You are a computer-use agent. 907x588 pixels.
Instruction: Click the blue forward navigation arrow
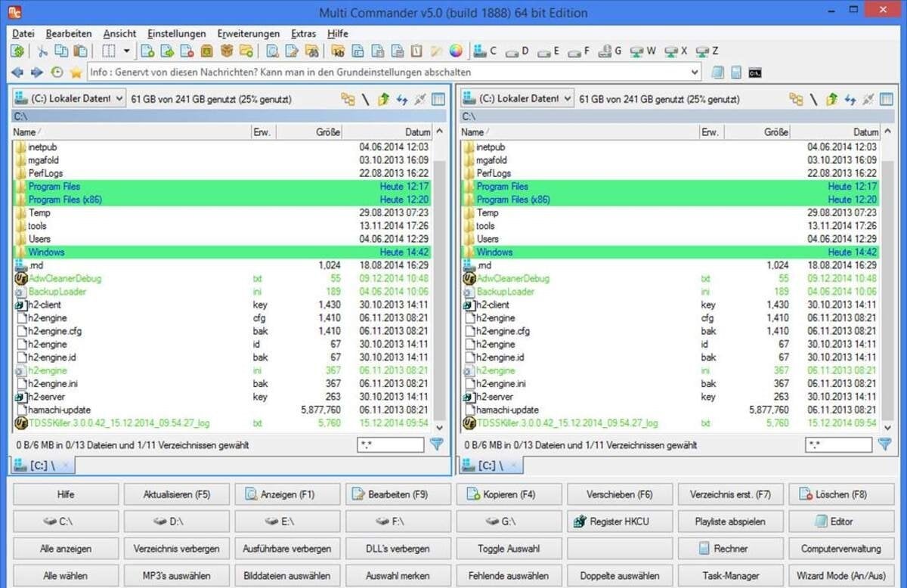(36, 73)
